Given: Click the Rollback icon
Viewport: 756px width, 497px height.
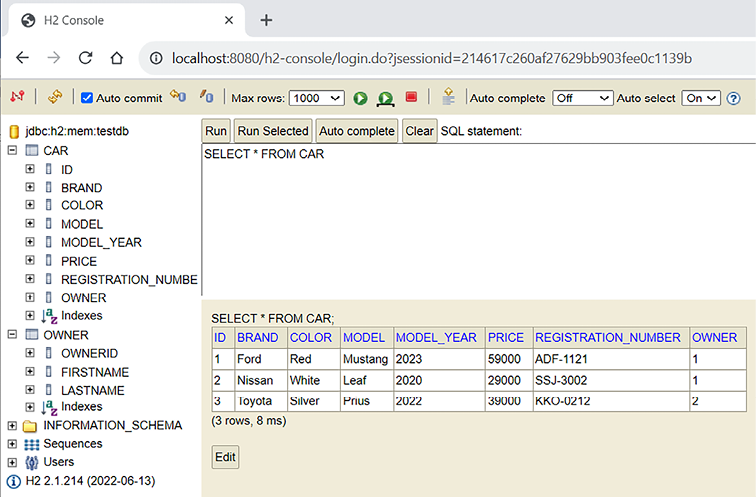Looking at the screenshot, I should click(x=178, y=97).
